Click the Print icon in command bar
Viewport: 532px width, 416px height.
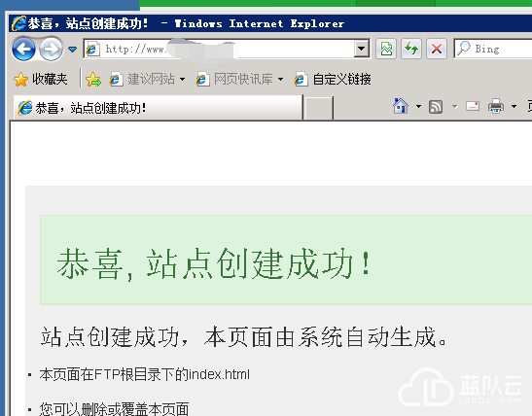496,106
